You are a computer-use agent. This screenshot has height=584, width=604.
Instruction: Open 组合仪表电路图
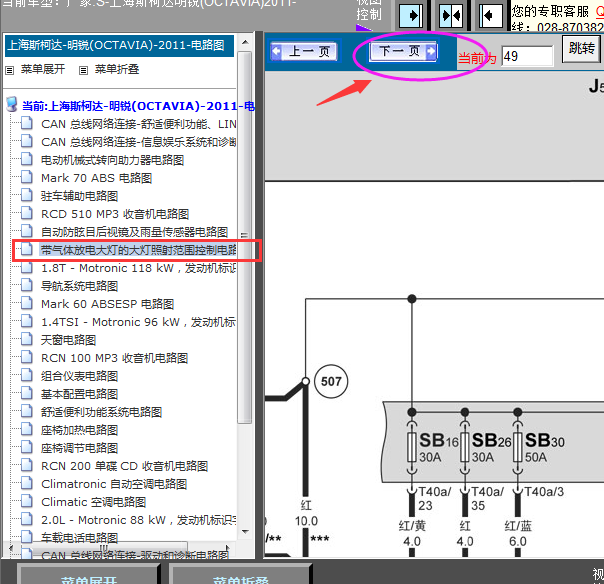[x=79, y=376]
